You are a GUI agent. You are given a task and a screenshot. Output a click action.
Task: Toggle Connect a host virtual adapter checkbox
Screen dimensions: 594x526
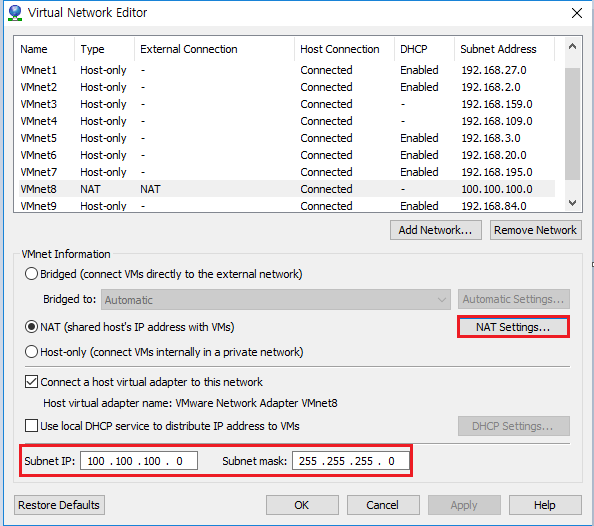[x=31, y=382]
